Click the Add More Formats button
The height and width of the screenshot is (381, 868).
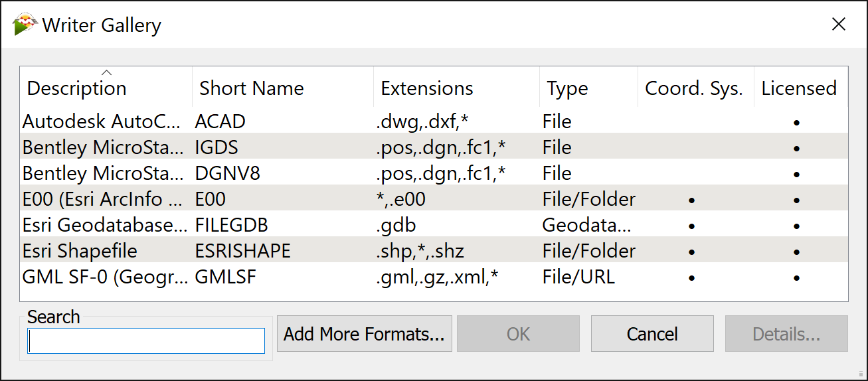click(364, 334)
